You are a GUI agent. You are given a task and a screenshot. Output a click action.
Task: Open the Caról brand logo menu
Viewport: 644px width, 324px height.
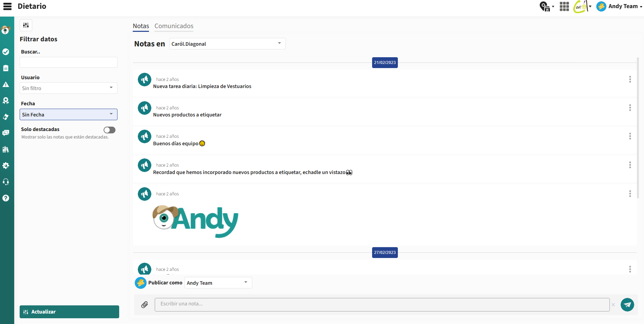[582, 6]
